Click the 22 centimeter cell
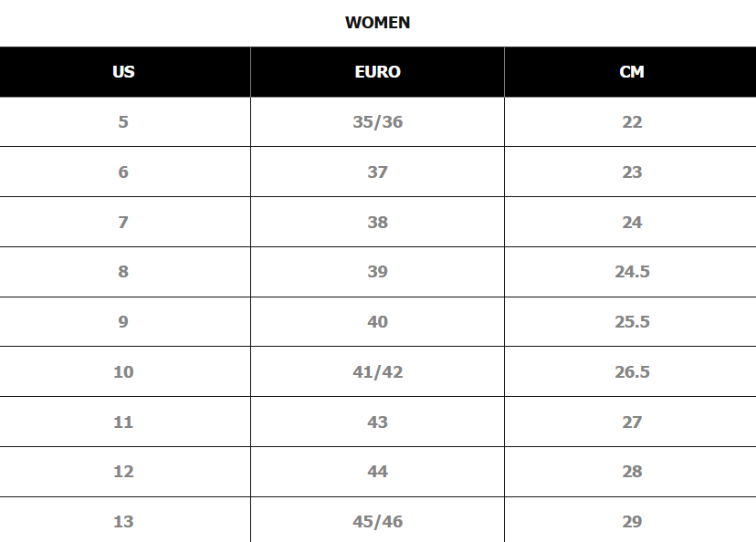This screenshot has width=756, height=542. click(631, 122)
